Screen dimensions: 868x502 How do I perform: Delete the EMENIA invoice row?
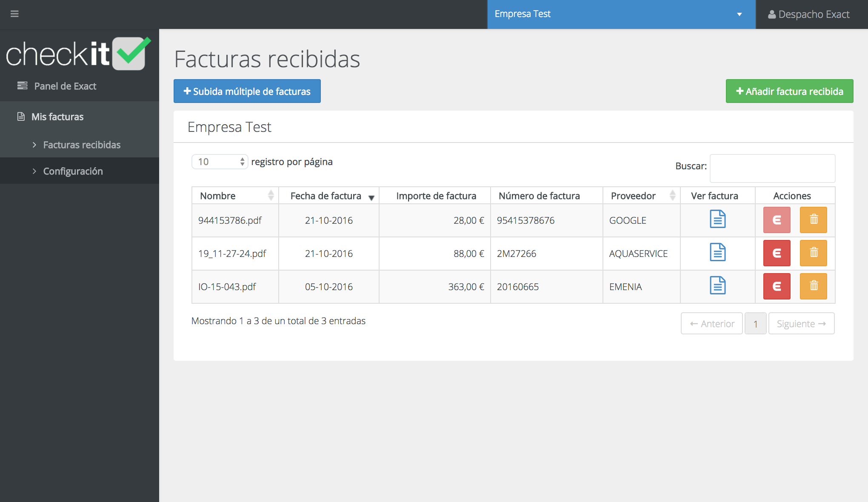click(x=813, y=286)
